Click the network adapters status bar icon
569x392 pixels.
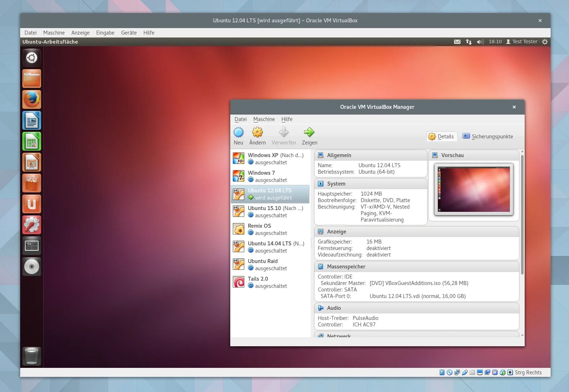tap(457, 373)
